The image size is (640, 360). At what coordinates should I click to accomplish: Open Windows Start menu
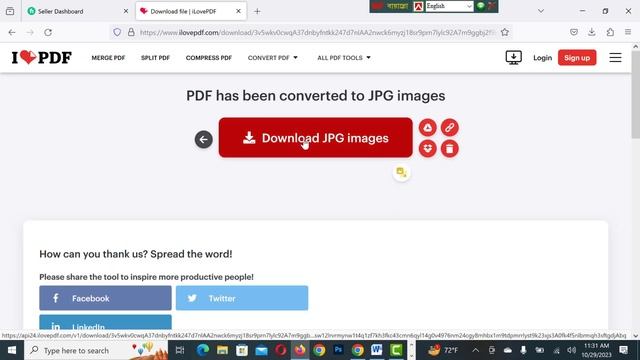tap(12, 350)
